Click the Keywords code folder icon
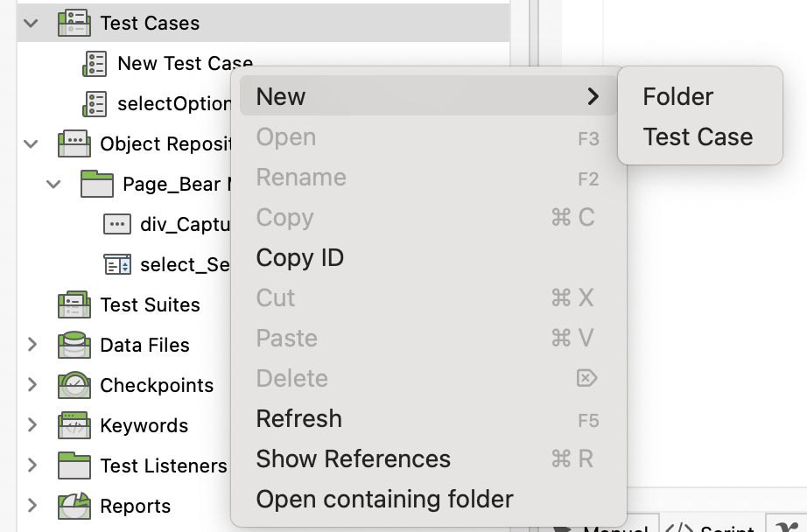This screenshot has height=532, width=807. click(74, 425)
